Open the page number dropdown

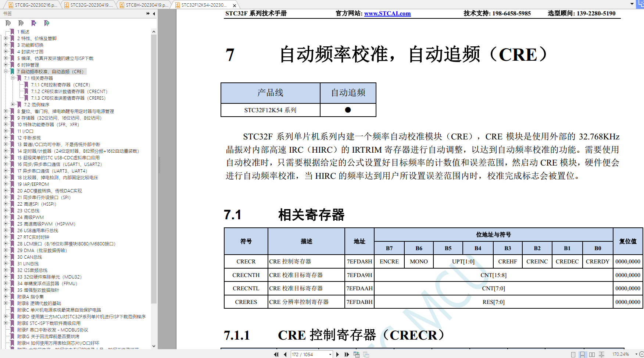point(330,354)
